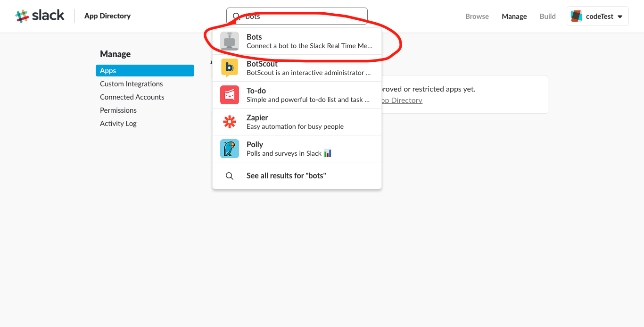
Task: Select Apps in the Manage sidebar
Action: [145, 70]
